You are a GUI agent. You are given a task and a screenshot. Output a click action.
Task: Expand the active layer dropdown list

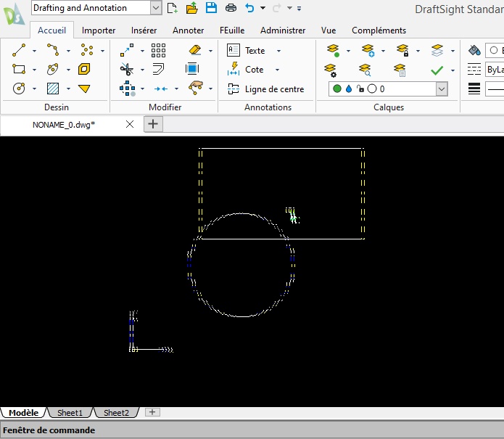[442, 89]
